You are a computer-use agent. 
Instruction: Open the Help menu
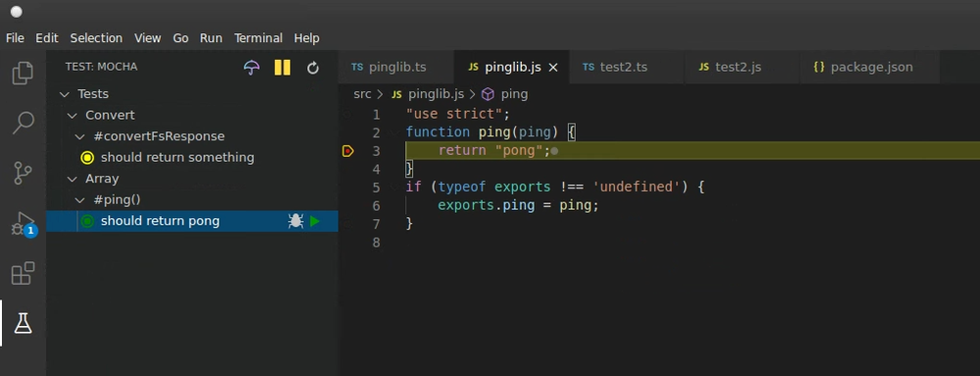(306, 38)
